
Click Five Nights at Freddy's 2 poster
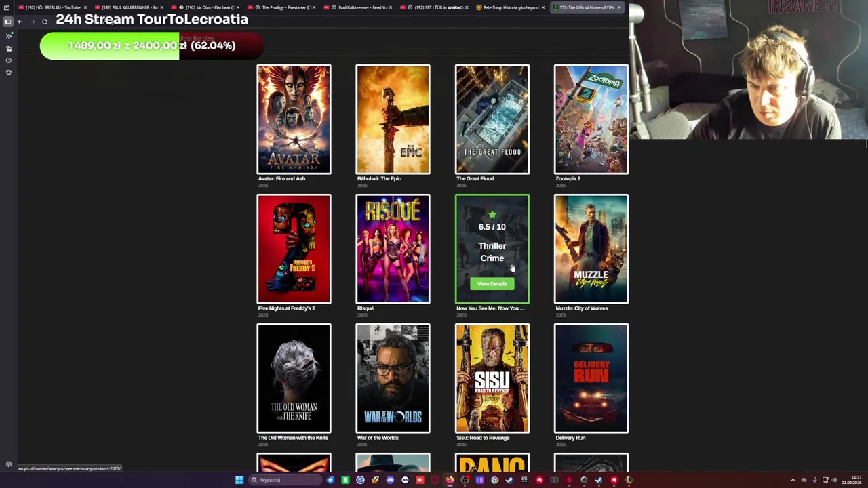coord(294,249)
